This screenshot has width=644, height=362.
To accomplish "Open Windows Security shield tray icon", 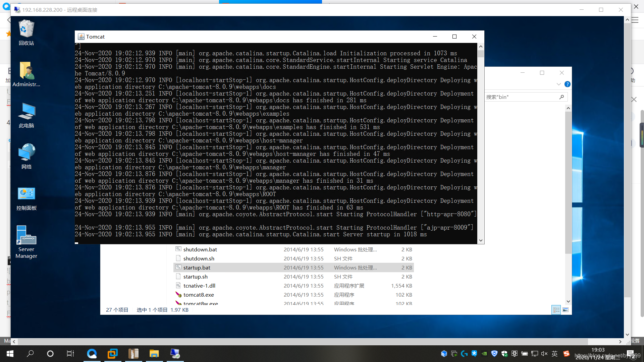I will pyautogui.click(x=504, y=354).
